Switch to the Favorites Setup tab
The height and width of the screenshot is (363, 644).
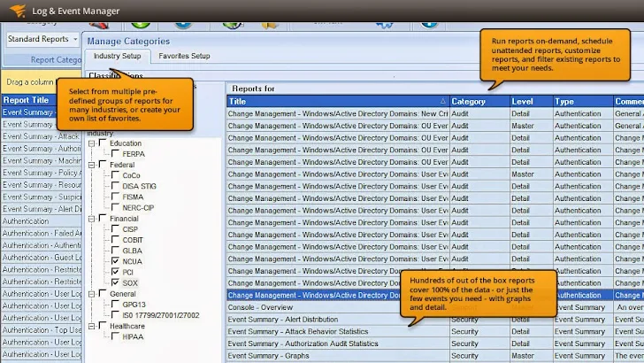pos(184,56)
